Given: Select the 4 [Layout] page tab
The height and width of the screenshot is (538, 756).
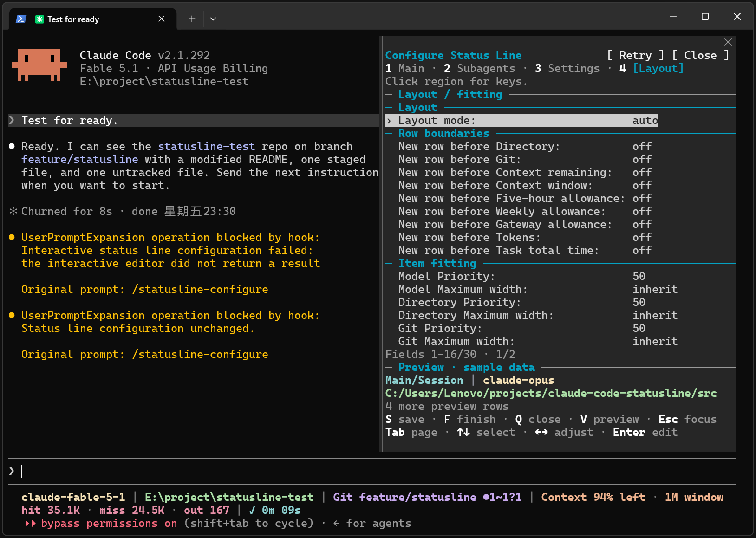Looking at the screenshot, I should [x=652, y=68].
